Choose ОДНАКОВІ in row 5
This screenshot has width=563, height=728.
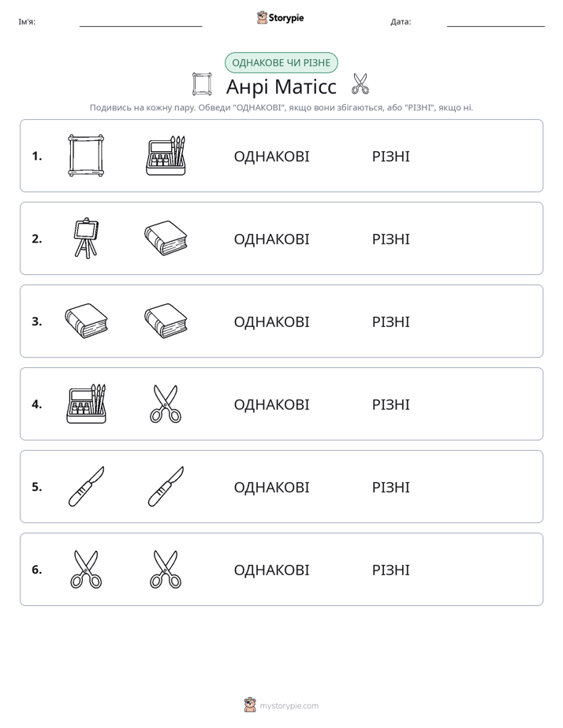[x=271, y=487]
